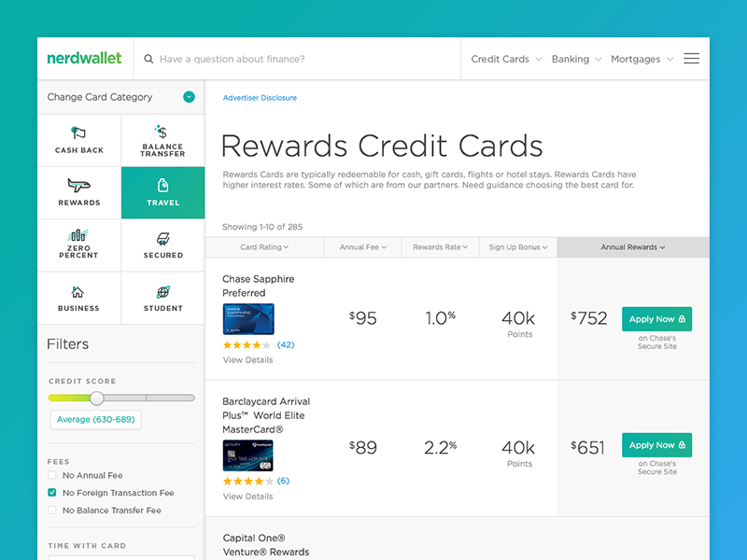Uncheck No Foreign Transaction Fee checkbox
Screen dimensions: 747x560
(x=52, y=493)
